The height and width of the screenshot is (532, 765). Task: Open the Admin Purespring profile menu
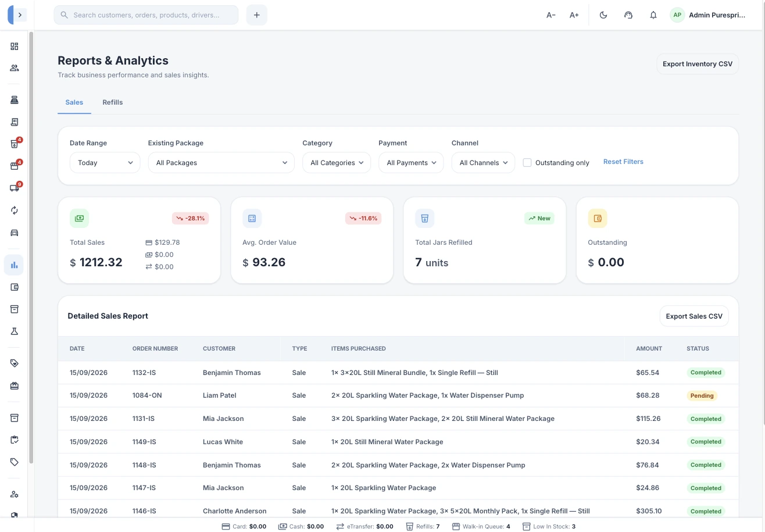point(708,15)
